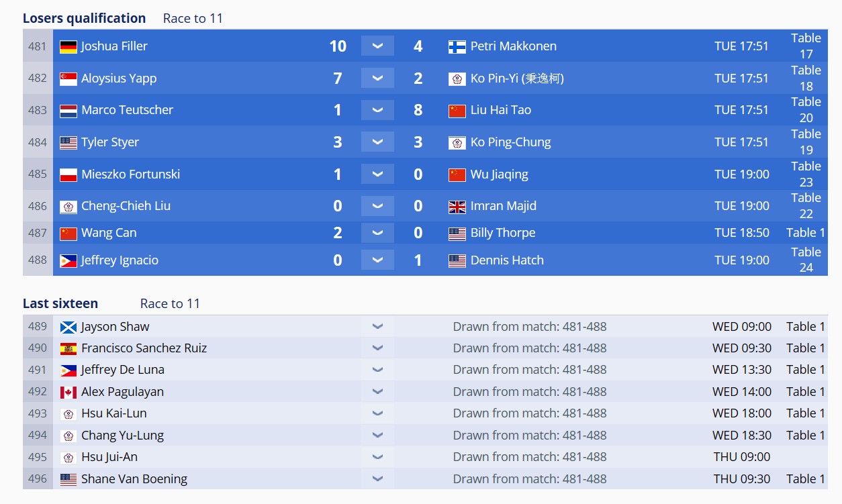Click Dennis Hatch player name

click(507, 260)
